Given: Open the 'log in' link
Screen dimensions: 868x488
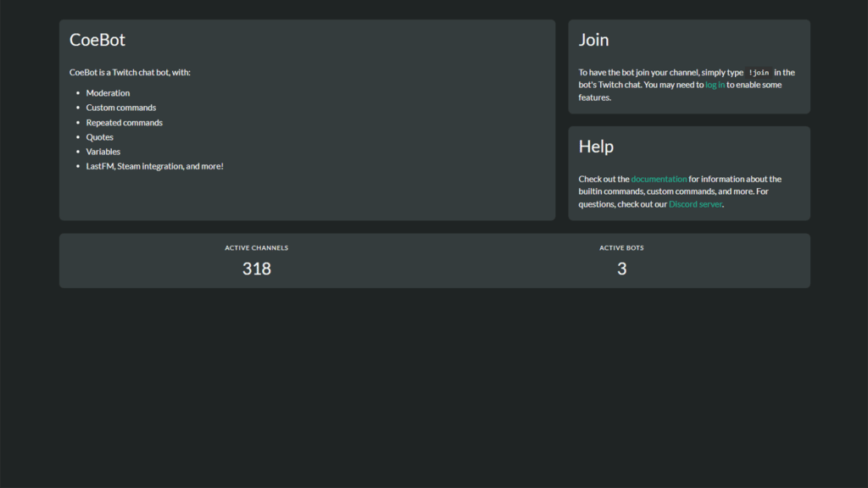Looking at the screenshot, I should (715, 85).
